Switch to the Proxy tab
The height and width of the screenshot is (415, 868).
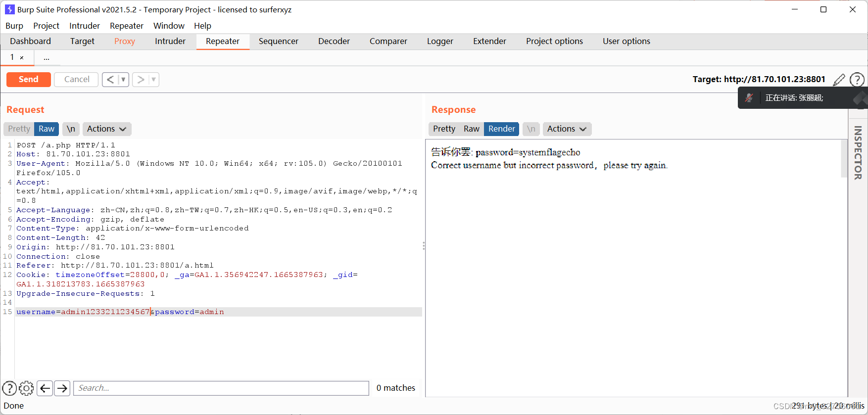coord(125,42)
